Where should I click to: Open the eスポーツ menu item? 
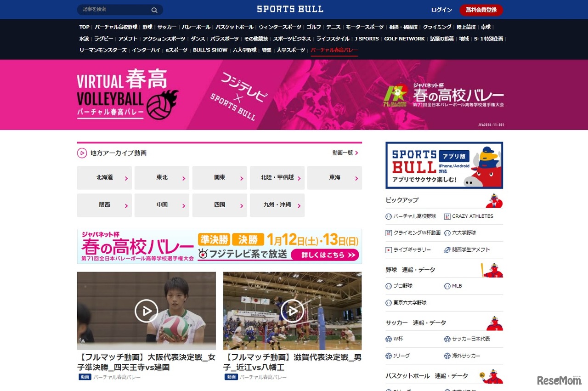pos(176,50)
